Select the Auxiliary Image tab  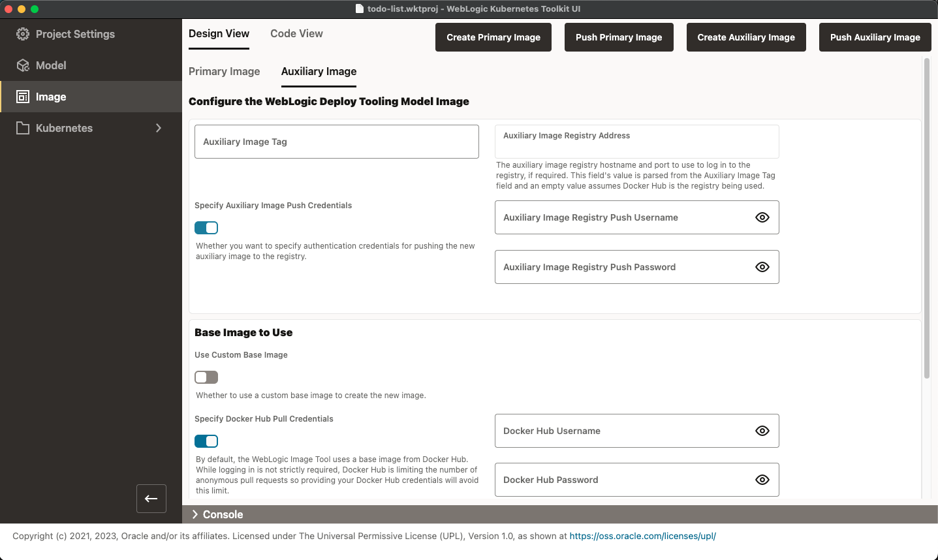[319, 72]
